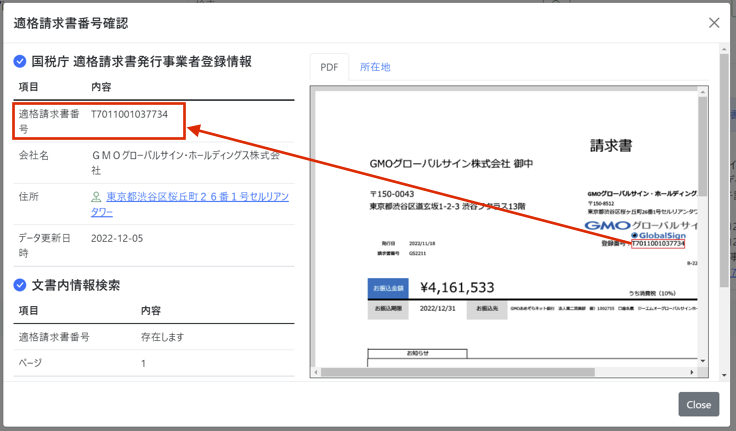This screenshot has height=431, width=736.
Task: Click amount ¥4,161,533 in PDF
Action: pos(457,287)
